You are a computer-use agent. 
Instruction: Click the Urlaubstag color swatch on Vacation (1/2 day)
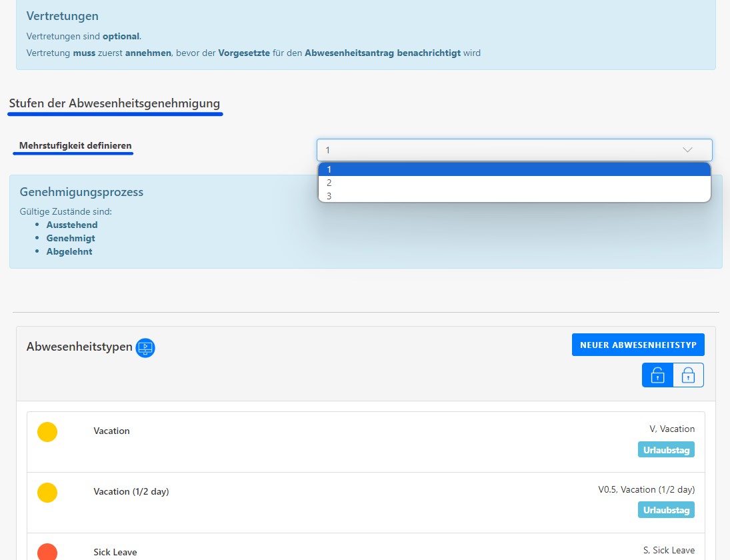coord(666,510)
